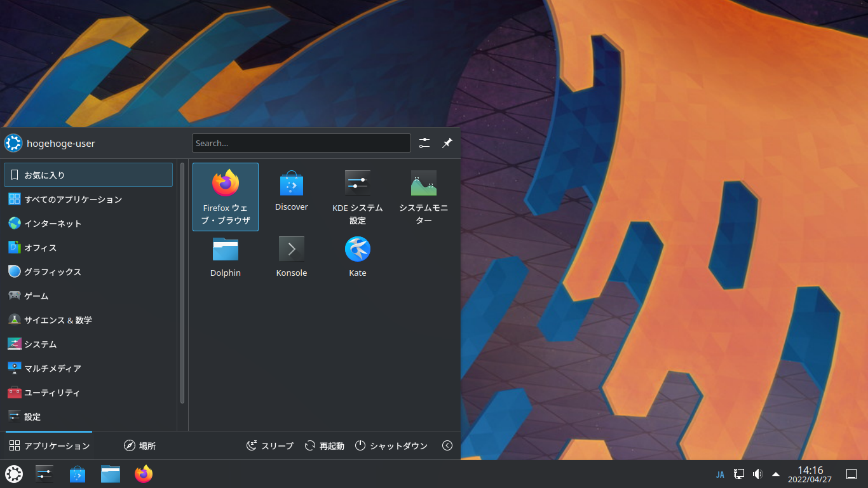Launch Konsole terminal
Image resolution: width=868 pixels, height=488 pixels.
pyautogui.click(x=292, y=257)
